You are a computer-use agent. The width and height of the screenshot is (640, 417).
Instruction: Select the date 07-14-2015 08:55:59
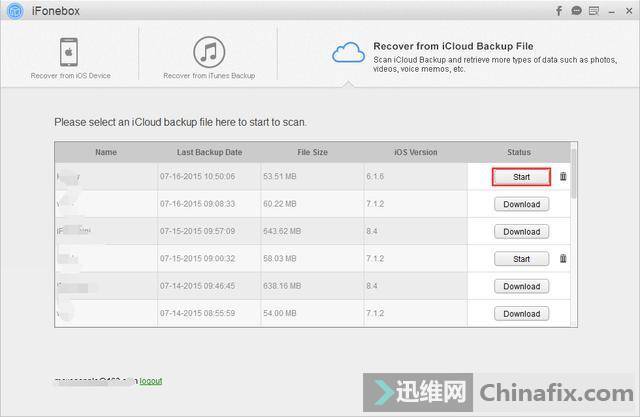(198, 313)
